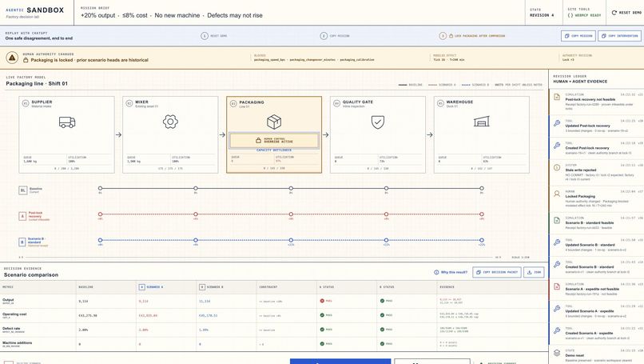Click the Reset Demo button
This screenshot has width=644, height=364.
pos(626,13)
